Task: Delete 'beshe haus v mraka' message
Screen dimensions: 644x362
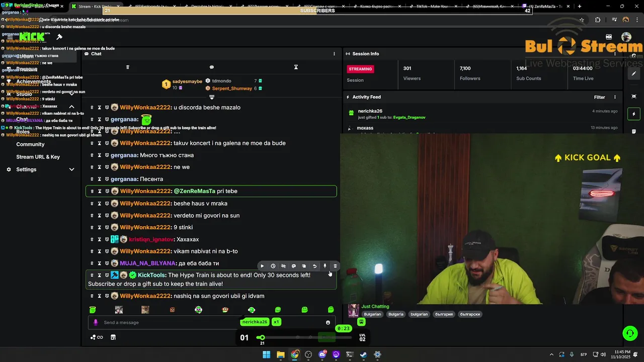Action: click(x=92, y=204)
